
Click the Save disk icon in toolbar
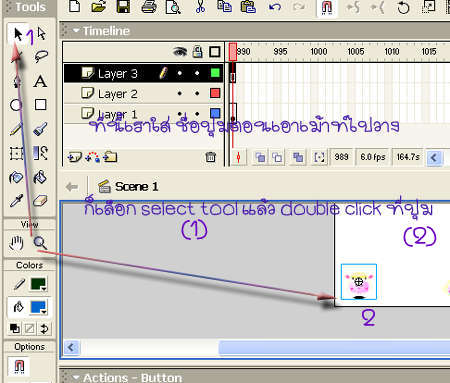click(123, 7)
